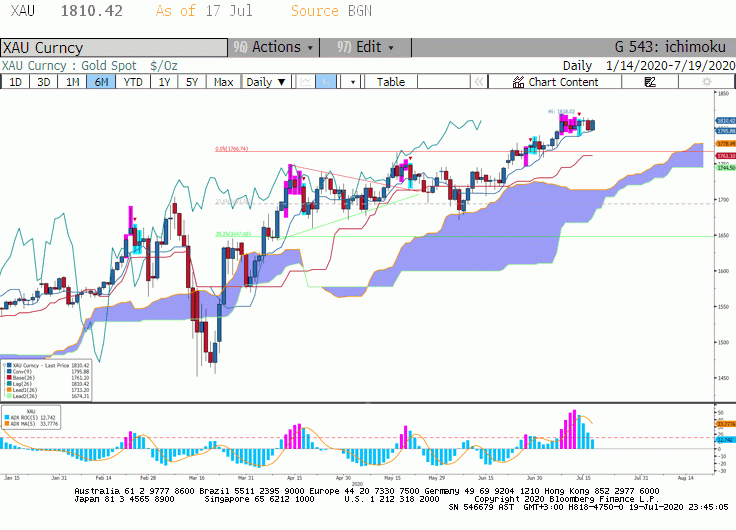Click the Lag(26) legend label
Screen dimensions: 736x530
tap(22, 384)
